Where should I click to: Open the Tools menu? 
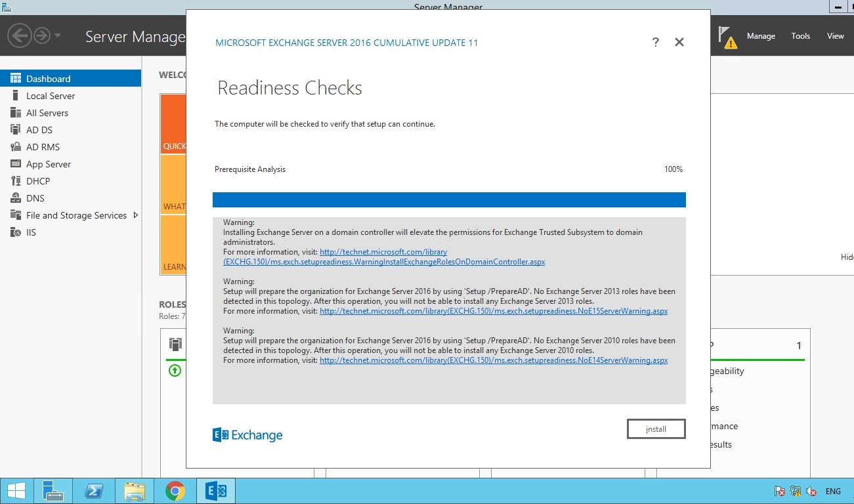coord(800,36)
